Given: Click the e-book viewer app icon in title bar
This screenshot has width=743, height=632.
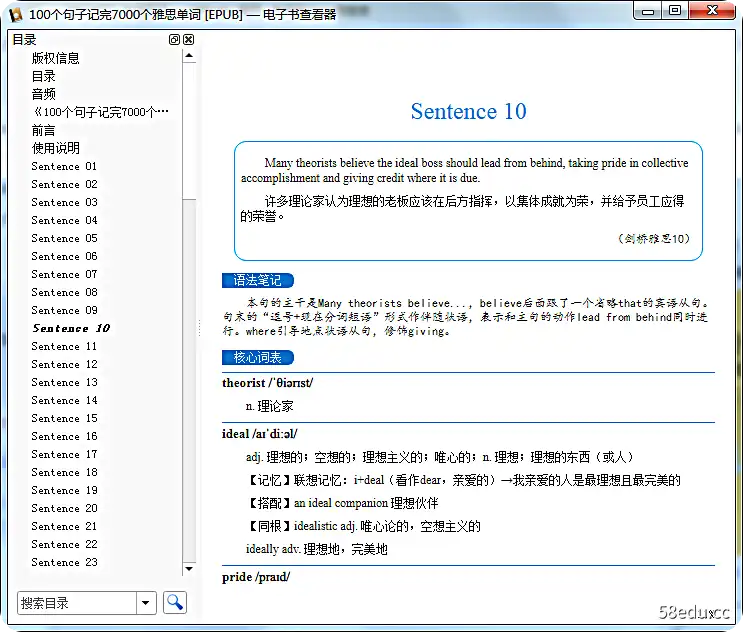Looking at the screenshot, I should pos(16,15).
